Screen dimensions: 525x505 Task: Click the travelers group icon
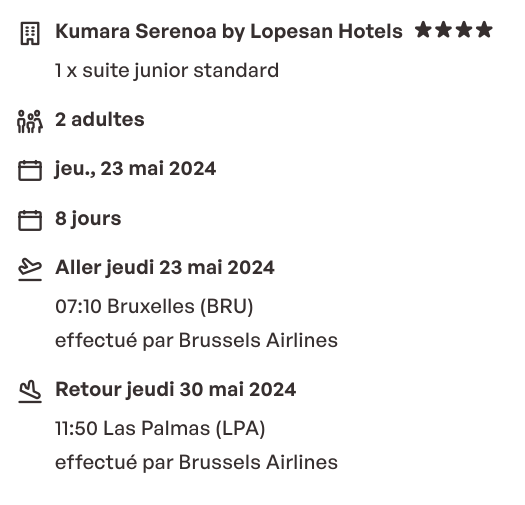[x=30, y=122]
